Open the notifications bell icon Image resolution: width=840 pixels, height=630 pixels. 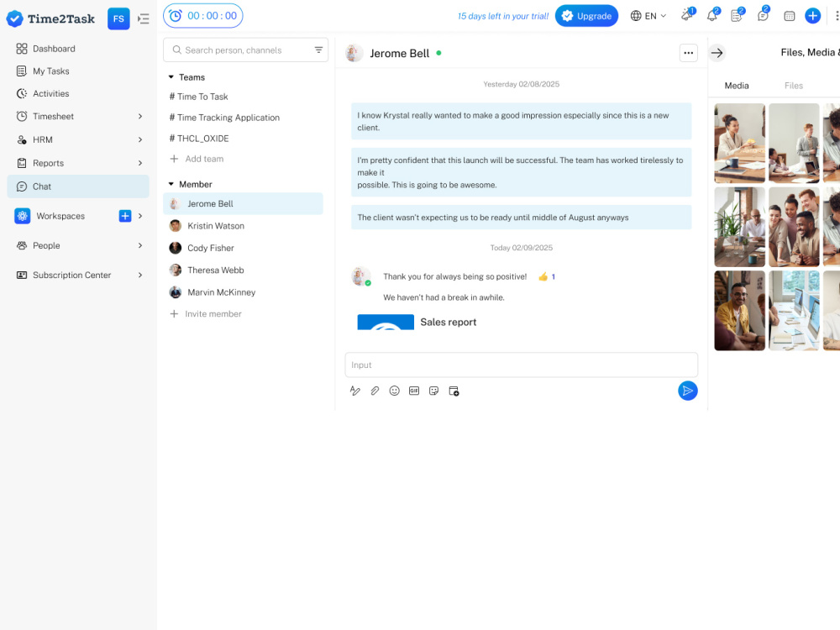(x=712, y=15)
